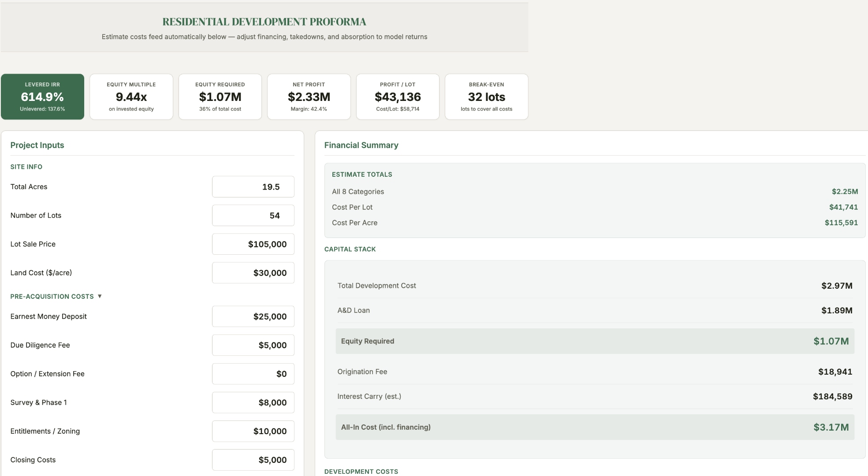
Task: Expand the Capital Stack section
Action: tap(350, 249)
